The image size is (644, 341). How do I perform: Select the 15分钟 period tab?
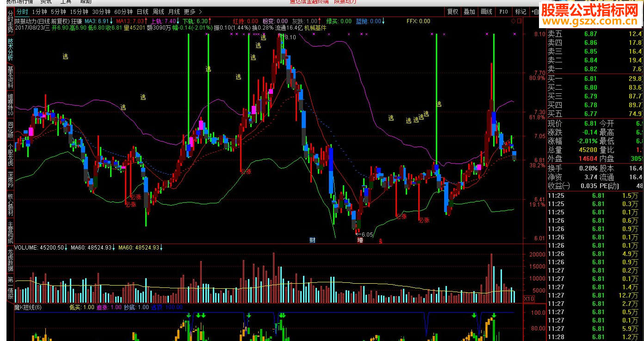79,12
